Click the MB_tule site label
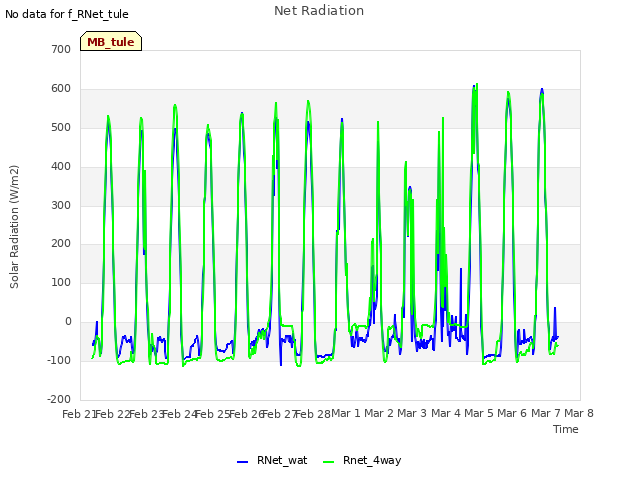 coord(111,42)
